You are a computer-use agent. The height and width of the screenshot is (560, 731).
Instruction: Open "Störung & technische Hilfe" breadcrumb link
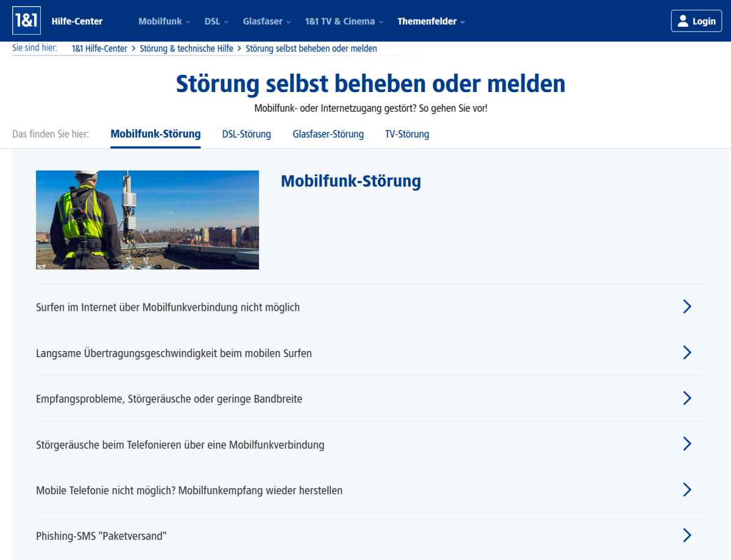tap(185, 48)
